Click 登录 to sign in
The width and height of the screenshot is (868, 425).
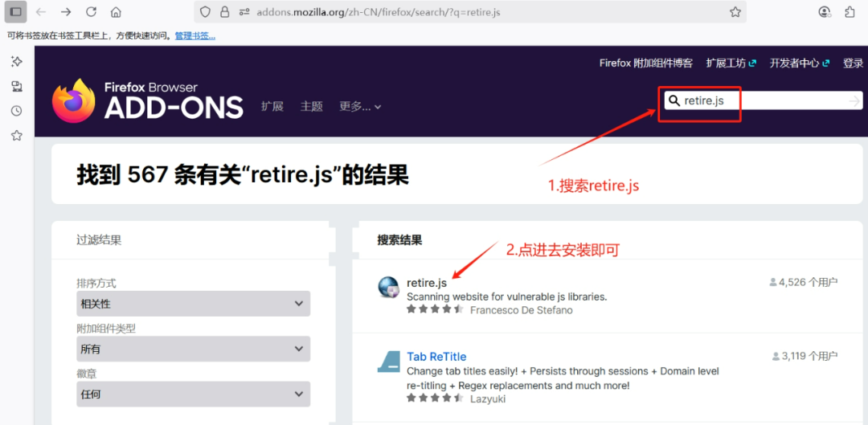[x=853, y=63]
